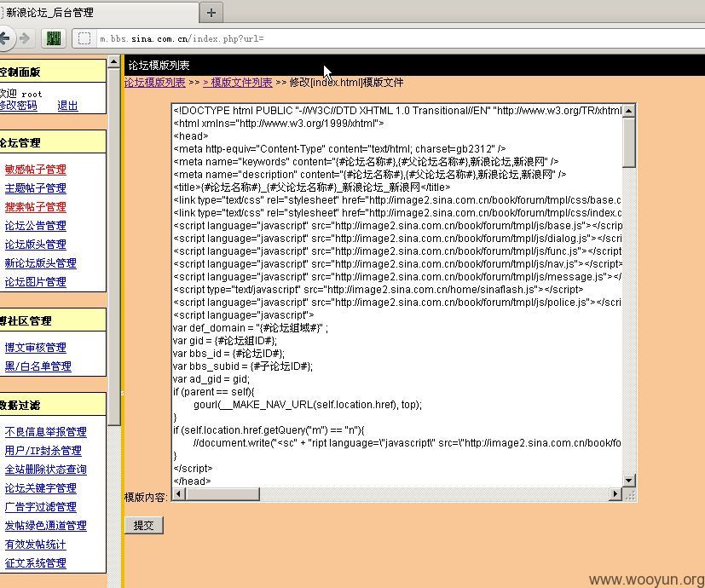Open 黑/白名单管理
This screenshot has height=588, width=705.
[38, 366]
